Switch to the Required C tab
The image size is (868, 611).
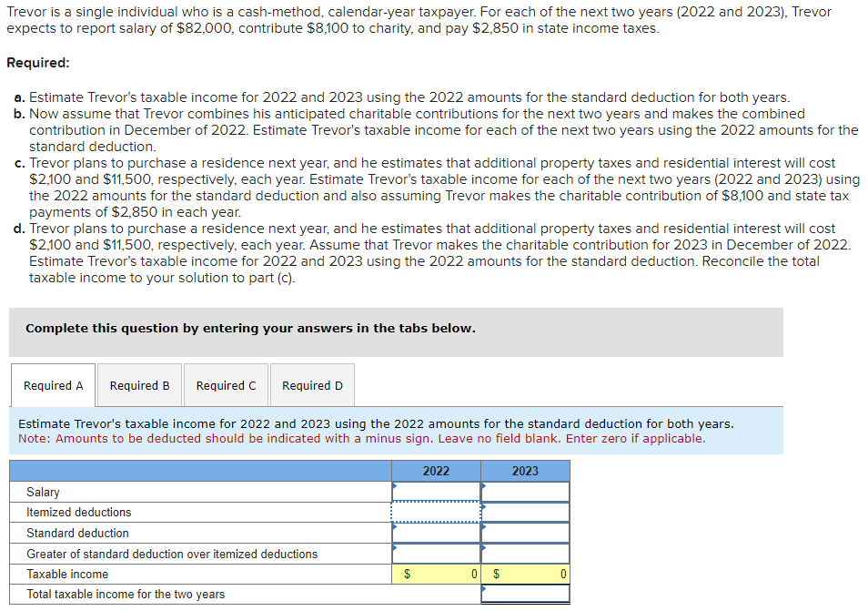tap(225, 384)
